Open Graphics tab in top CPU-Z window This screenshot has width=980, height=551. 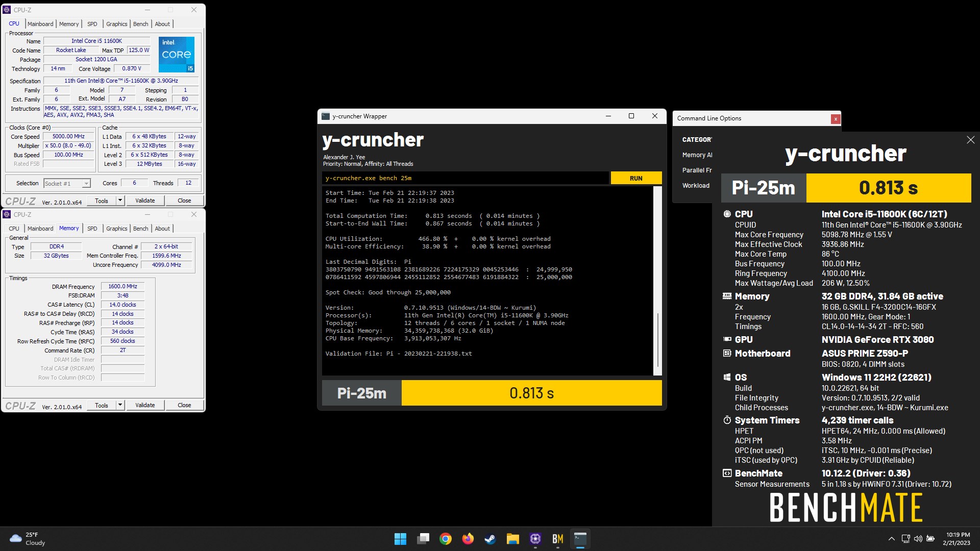pos(116,24)
